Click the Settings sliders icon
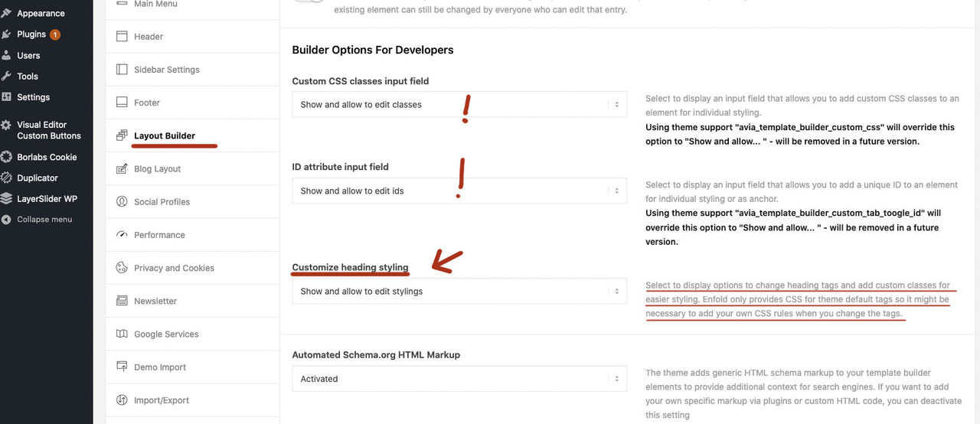 coord(7,97)
